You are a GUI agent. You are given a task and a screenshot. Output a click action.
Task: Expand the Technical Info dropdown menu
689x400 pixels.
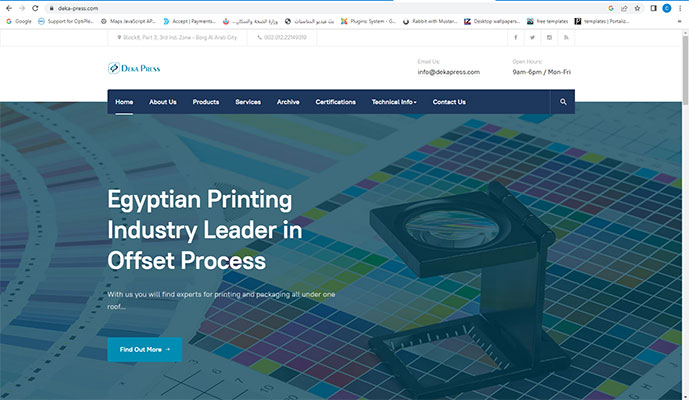tap(394, 102)
